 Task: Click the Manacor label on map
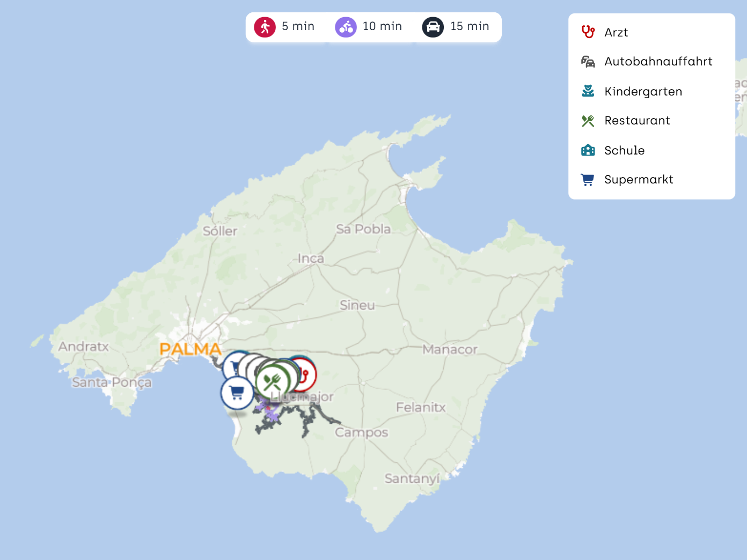pyautogui.click(x=449, y=350)
